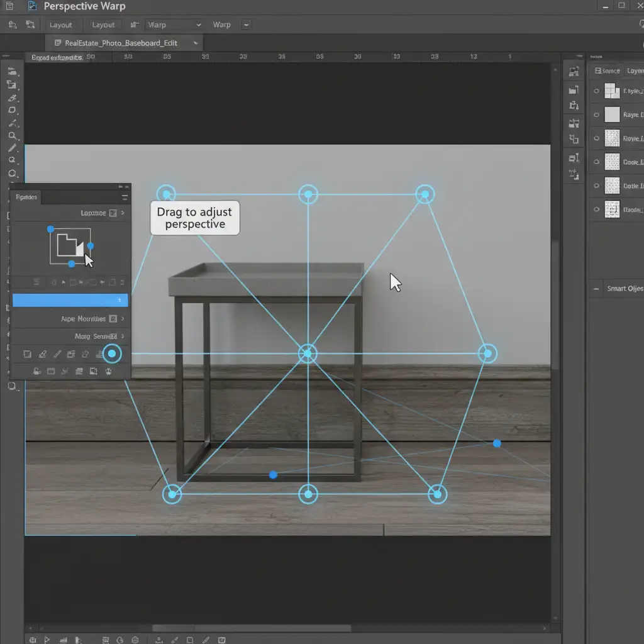Expand the RealEstate_Photo_Baseboard_Edit document dropdown
Screen dimensions: 644x644
(196, 43)
